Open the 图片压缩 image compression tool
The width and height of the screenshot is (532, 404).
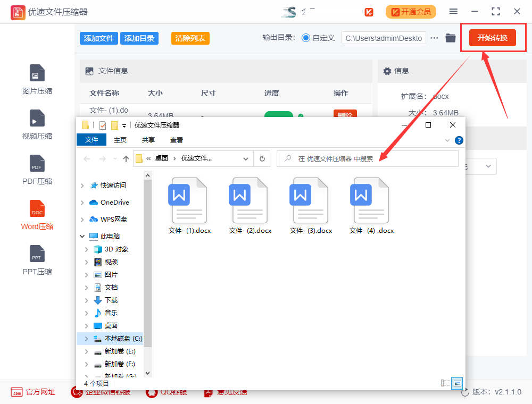click(37, 79)
